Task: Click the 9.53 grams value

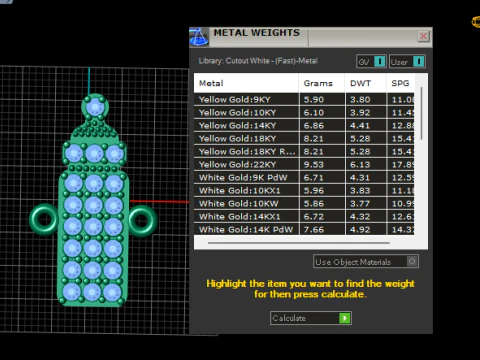Action: click(x=314, y=165)
